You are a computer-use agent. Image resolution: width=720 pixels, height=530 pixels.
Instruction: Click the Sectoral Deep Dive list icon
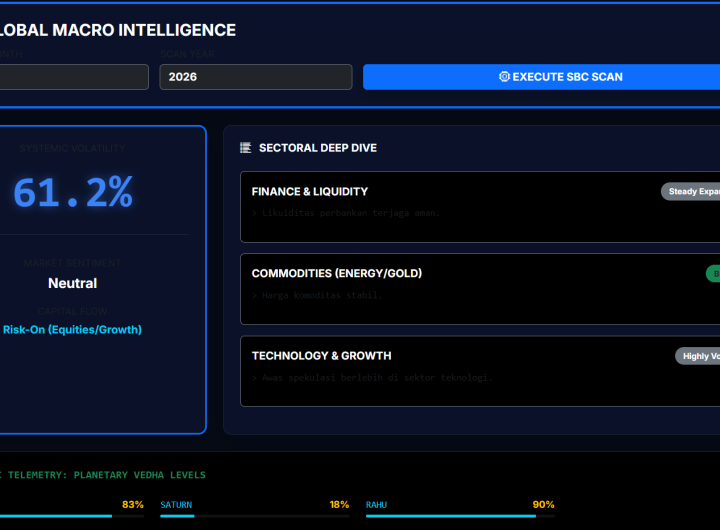pyautogui.click(x=246, y=148)
